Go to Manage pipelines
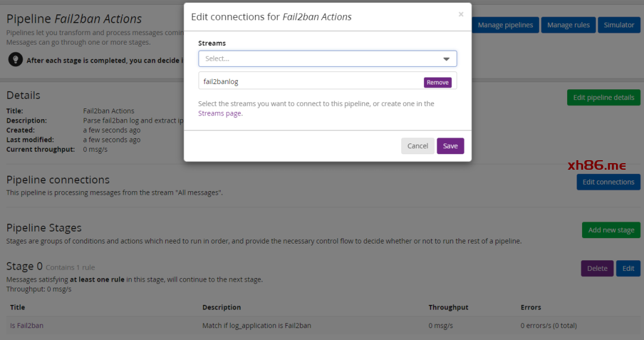Viewport: 644px width, 340px height. pyautogui.click(x=505, y=25)
